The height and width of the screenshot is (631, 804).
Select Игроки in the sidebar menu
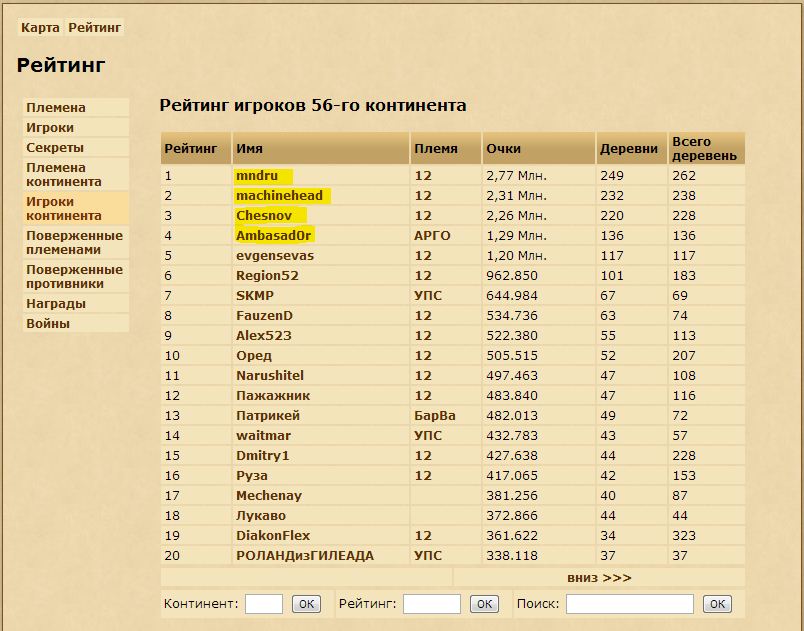(x=50, y=127)
